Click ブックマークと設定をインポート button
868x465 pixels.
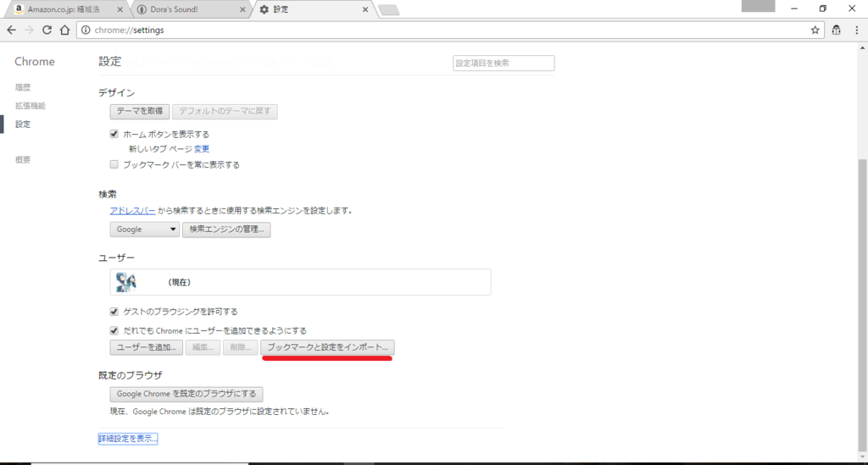pyautogui.click(x=328, y=347)
